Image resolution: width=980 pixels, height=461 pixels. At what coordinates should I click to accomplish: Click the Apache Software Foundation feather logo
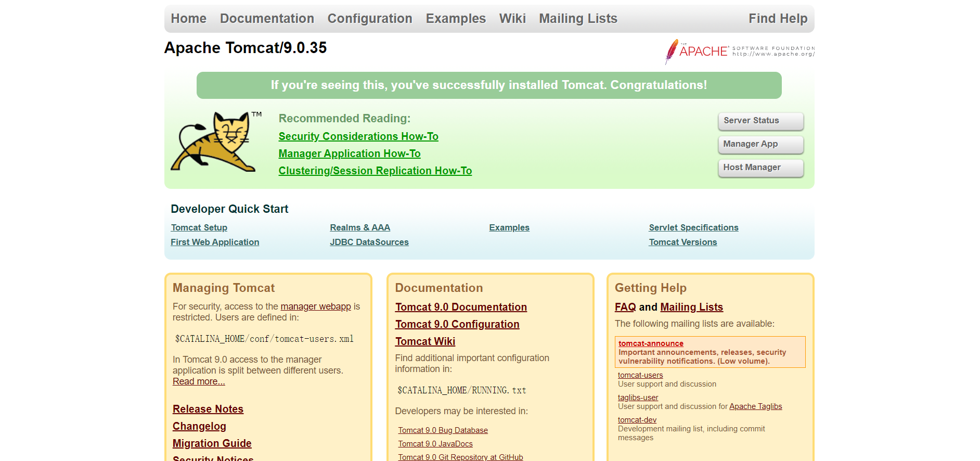[x=740, y=52]
